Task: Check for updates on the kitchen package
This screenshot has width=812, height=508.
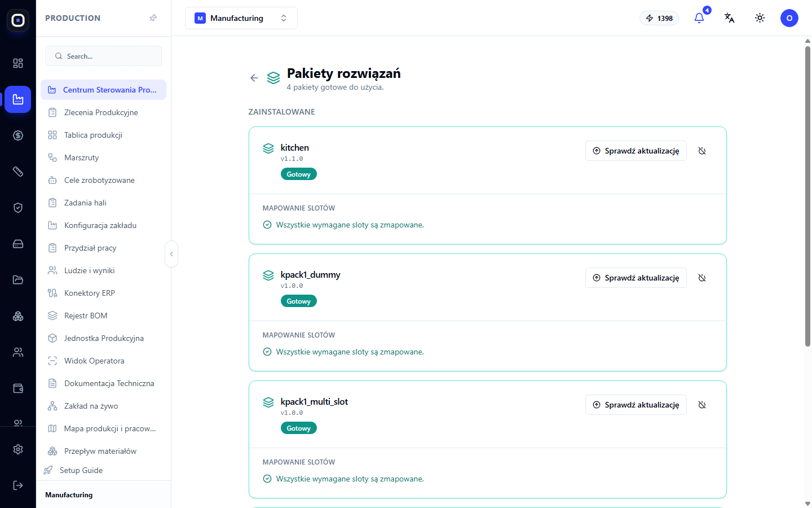Action: [x=636, y=151]
